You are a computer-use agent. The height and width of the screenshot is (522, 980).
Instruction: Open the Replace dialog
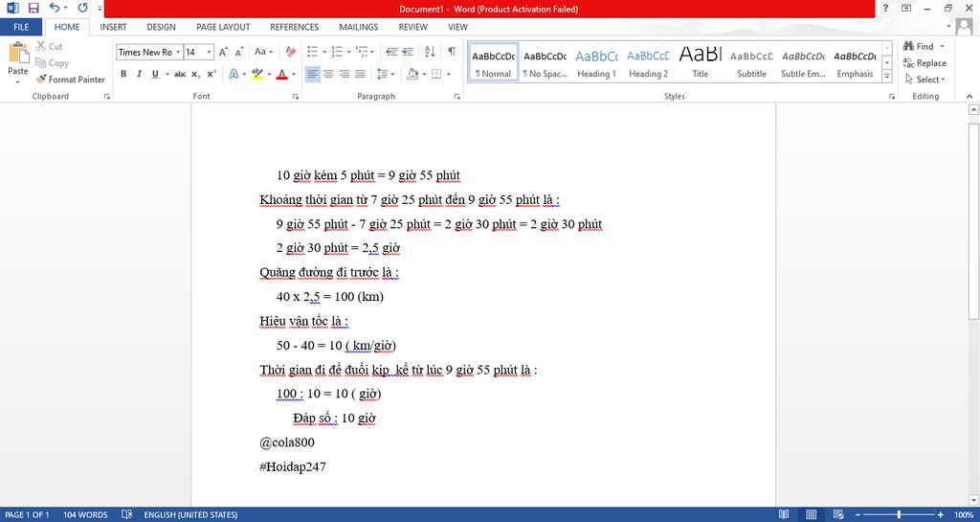coord(924,62)
